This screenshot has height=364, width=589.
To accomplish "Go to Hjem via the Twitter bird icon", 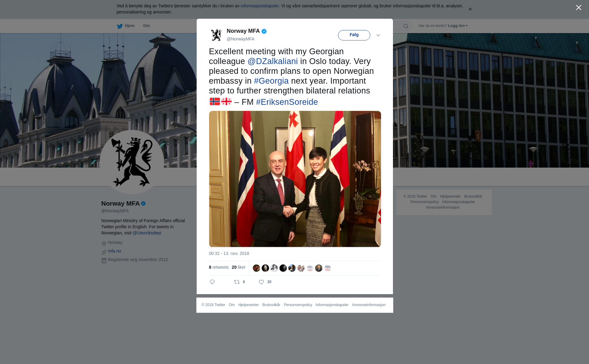I will click(x=120, y=26).
